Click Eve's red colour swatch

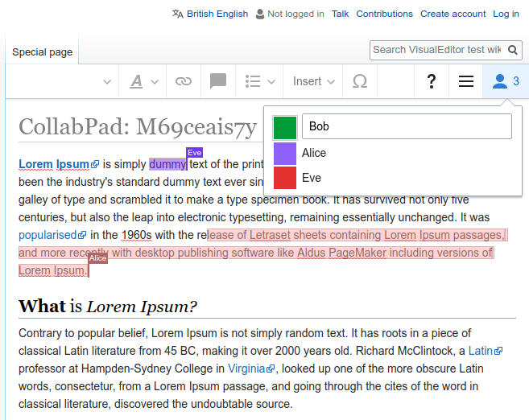[x=285, y=178]
